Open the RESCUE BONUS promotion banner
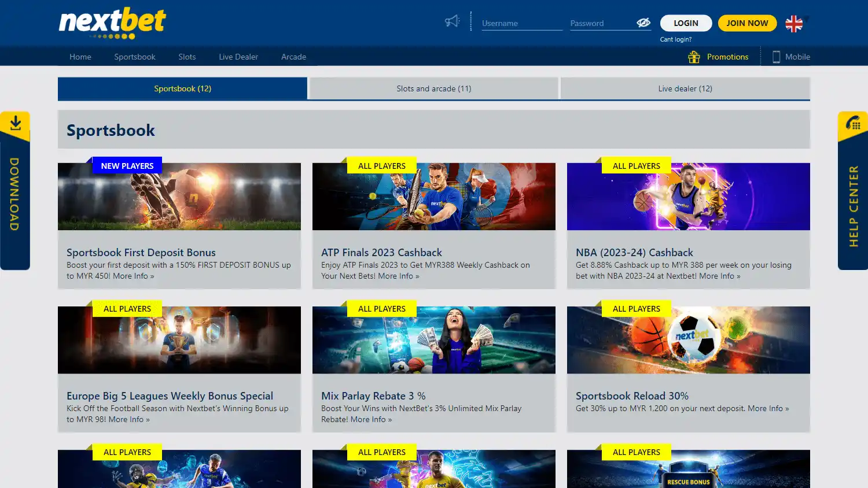Image resolution: width=868 pixels, height=488 pixels. pyautogui.click(x=689, y=469)
